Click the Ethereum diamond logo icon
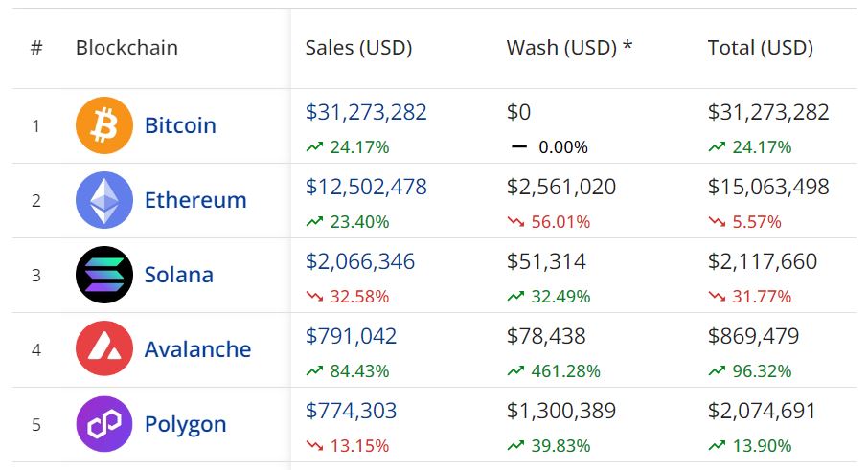The width and height of the screenshot is (868, 470). 104,200
